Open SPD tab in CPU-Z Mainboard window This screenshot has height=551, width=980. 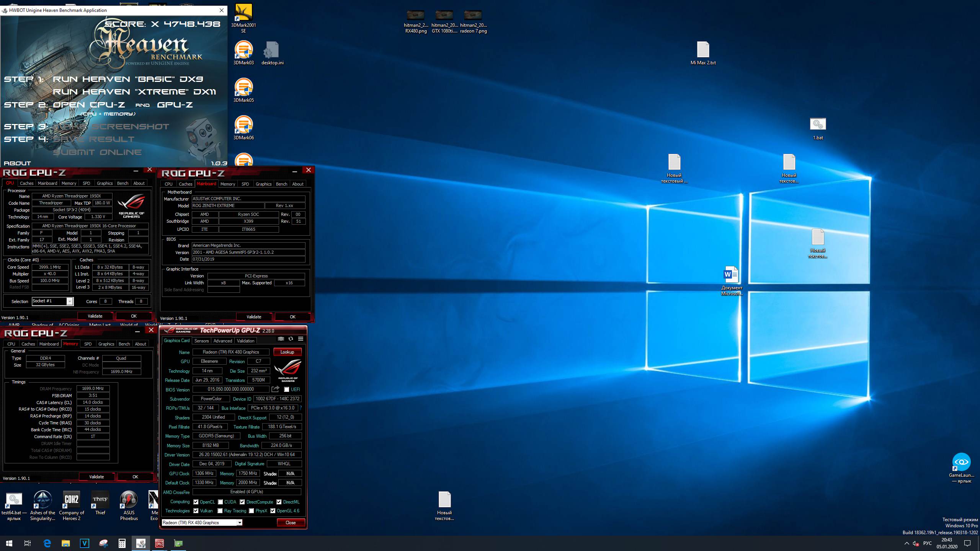click(x=245, y=184)
